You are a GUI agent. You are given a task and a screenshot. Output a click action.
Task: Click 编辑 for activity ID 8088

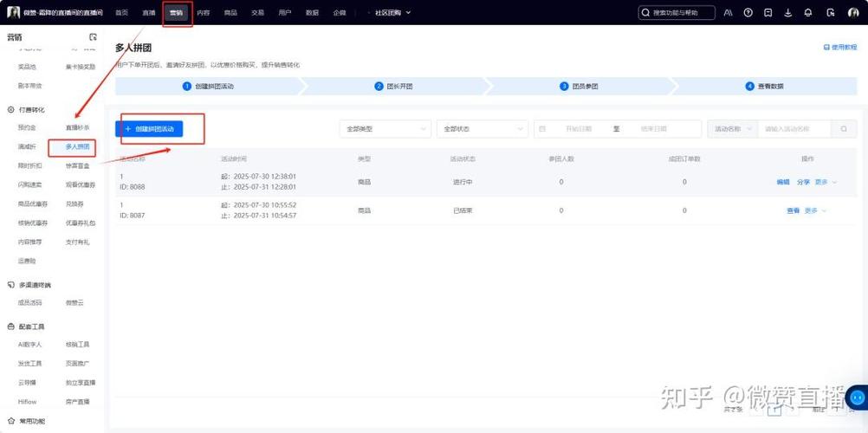pyautogui.click(x=783, y=182)
